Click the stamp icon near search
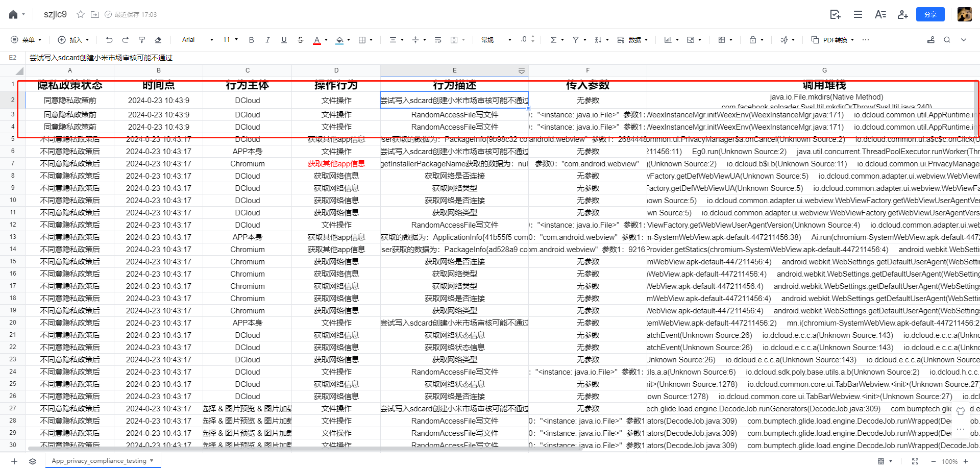This screenshot has width=980, height=469. pos(931,40)
